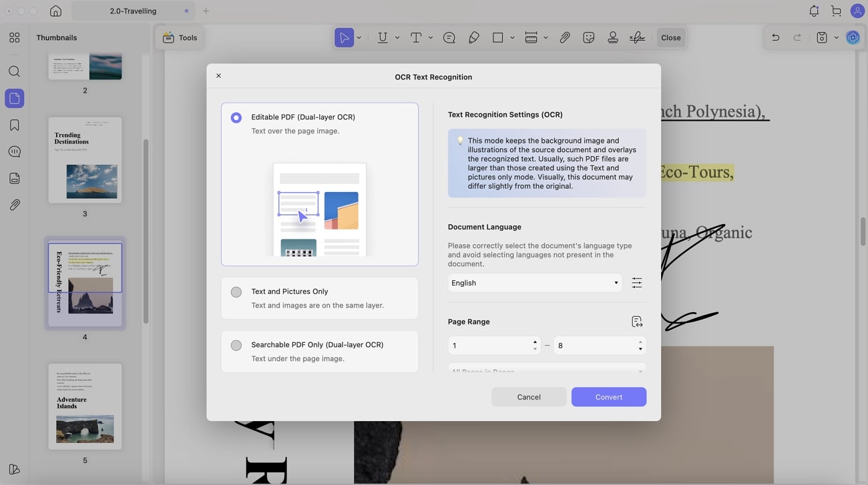Open the All Pages in Range dropdown
This screenshot has height=485, width=868.
pos(547,369)
